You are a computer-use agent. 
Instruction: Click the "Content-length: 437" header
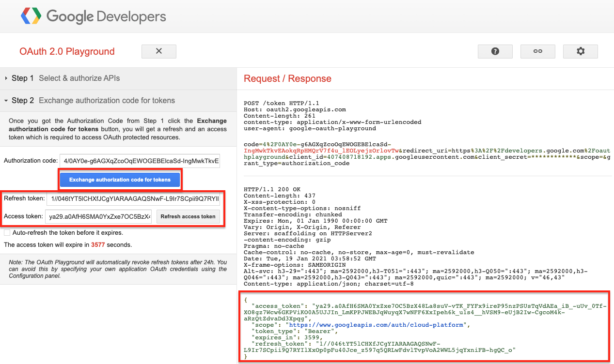click(280, 196)
